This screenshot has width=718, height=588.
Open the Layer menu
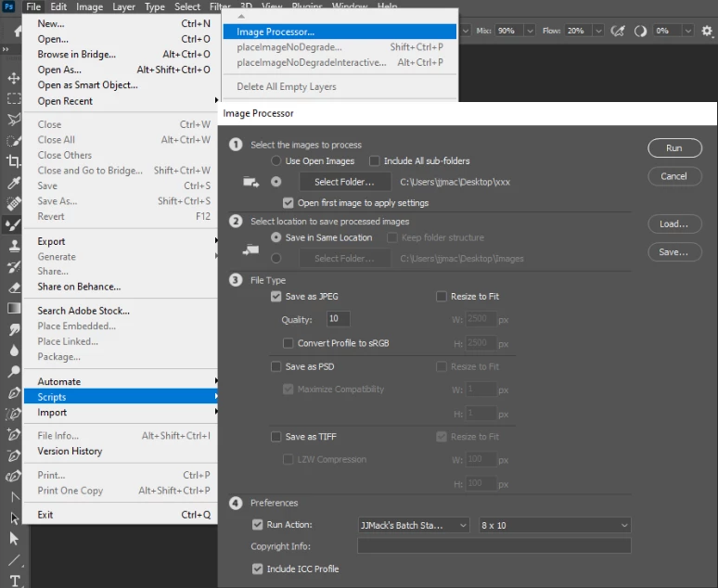pyautogui.click(x=123, y=6)
